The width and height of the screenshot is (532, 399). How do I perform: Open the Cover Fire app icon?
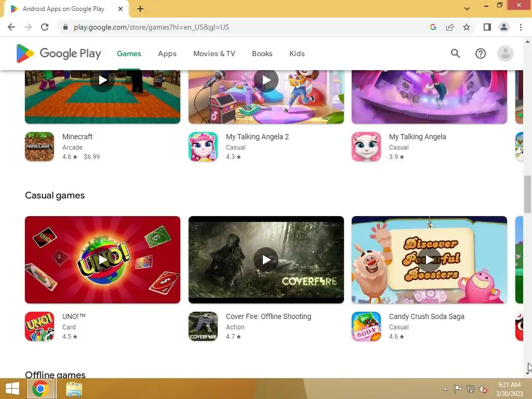point(203,326)
